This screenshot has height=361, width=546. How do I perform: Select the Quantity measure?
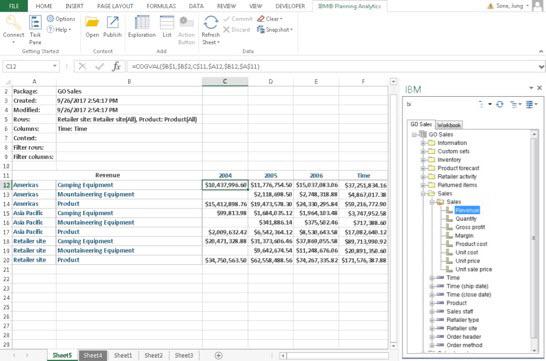[466, 219]
